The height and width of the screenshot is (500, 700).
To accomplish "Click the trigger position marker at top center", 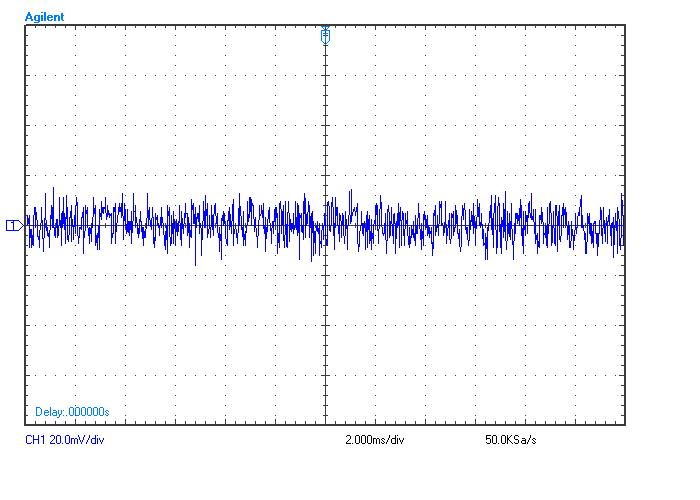I will click(325, 36).
